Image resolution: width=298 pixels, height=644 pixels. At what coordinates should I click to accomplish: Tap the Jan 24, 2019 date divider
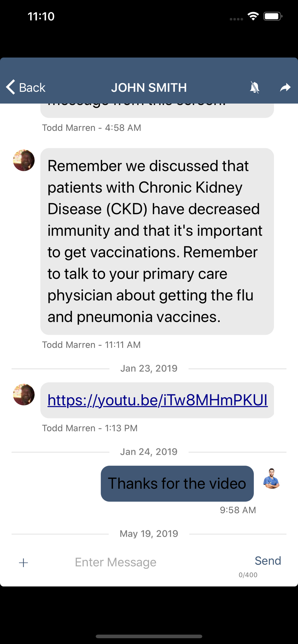pyautogui.click(x=149, y=452)
